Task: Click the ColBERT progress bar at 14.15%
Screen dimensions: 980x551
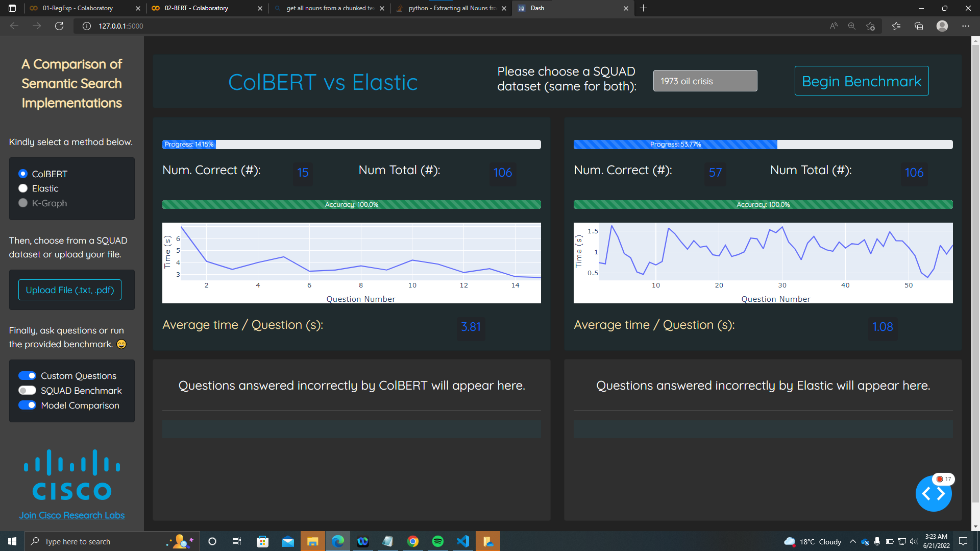Action: click(352, 145)
